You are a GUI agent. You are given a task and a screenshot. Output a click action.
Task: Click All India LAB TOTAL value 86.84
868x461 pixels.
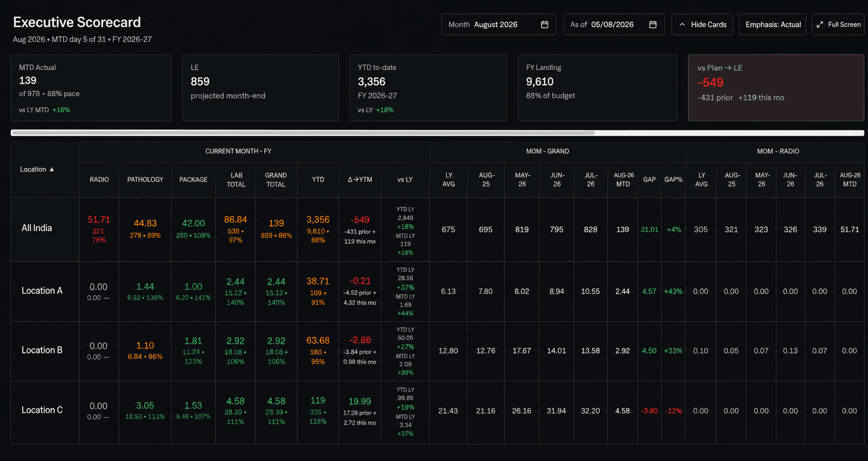(x=236, y=219)
